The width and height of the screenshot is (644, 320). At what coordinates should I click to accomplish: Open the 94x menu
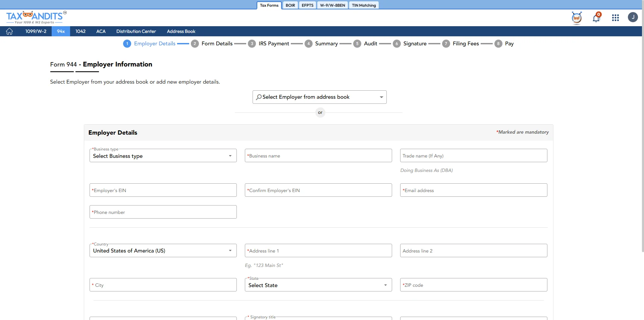click(61, 31)
